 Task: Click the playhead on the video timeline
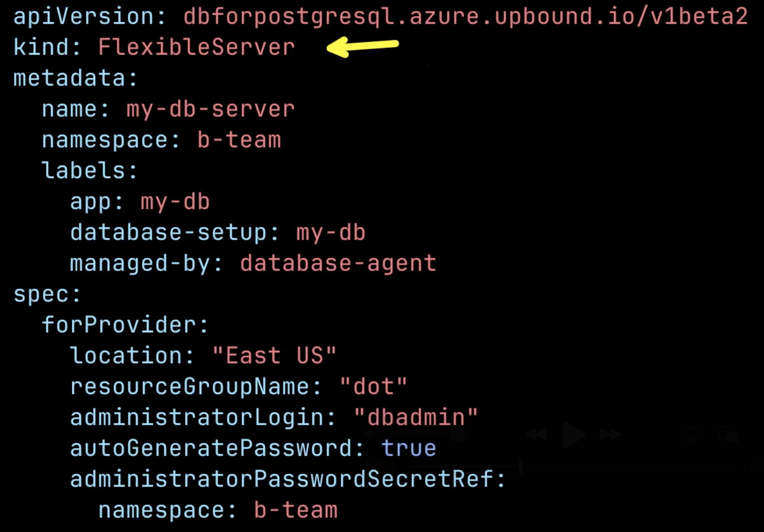[x=520, y=466]
